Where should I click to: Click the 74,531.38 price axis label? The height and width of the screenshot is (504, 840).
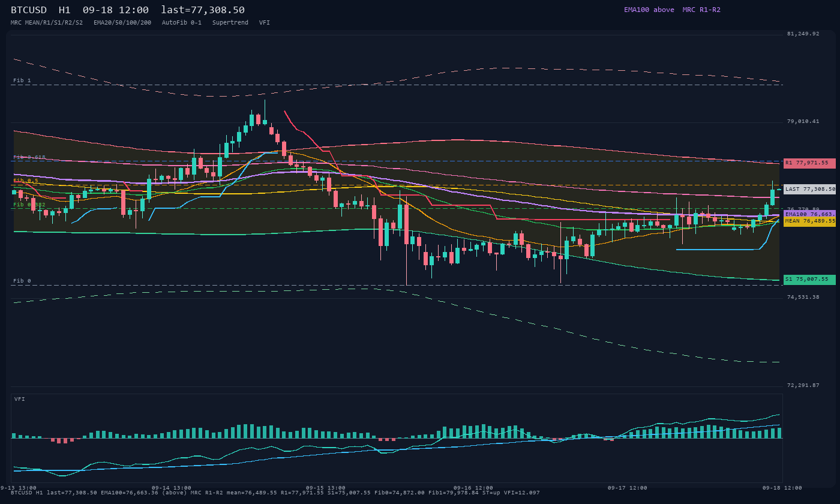click(803, 297)
